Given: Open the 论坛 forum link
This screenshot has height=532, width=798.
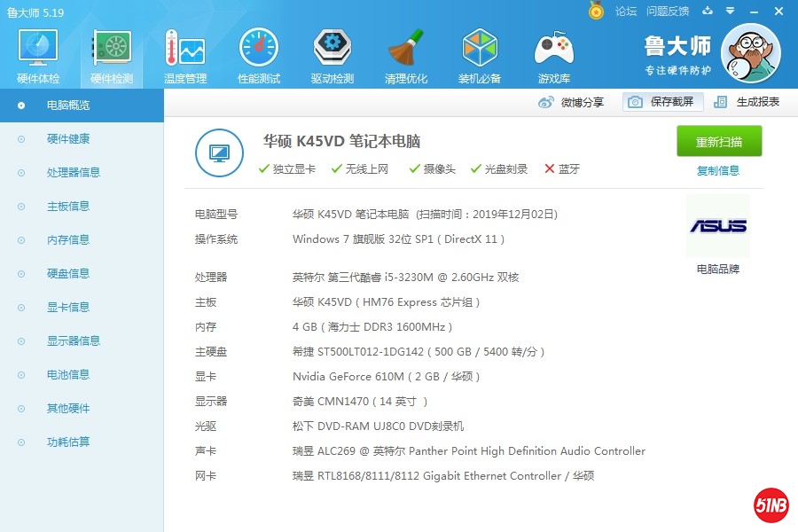Looking at the screenshot, I should coord(626,12).
